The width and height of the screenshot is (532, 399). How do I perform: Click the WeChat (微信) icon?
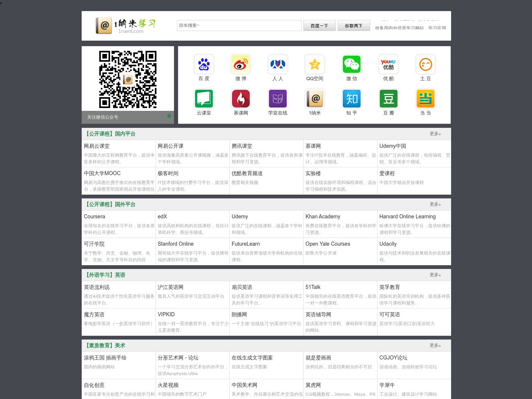tap(352, 64)
